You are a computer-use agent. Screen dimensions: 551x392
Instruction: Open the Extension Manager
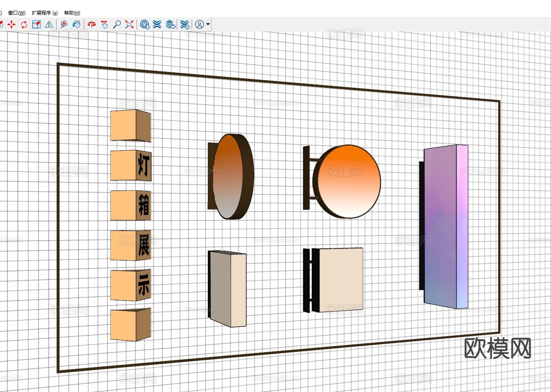pos(185,25)
